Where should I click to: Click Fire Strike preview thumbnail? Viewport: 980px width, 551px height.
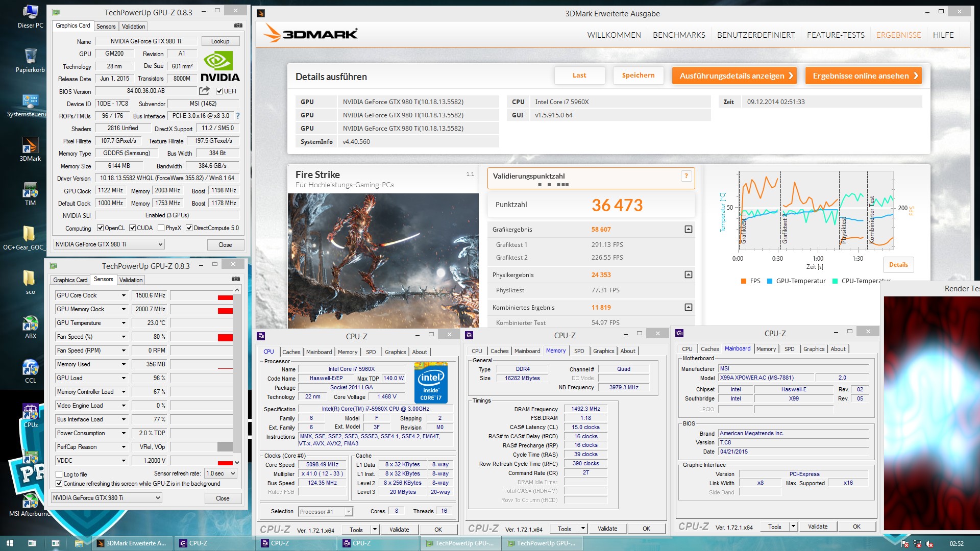pyautogui.click(x=383, y=261)
